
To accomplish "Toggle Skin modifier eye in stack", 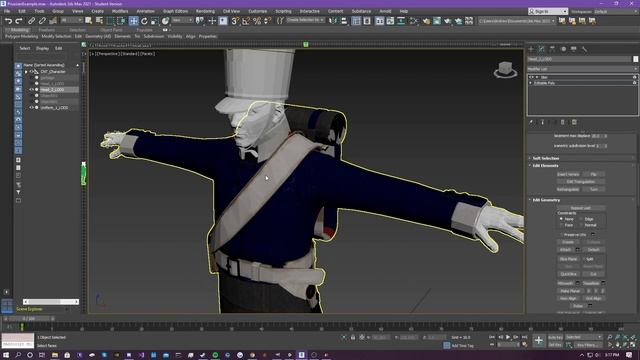I will 531,77.
